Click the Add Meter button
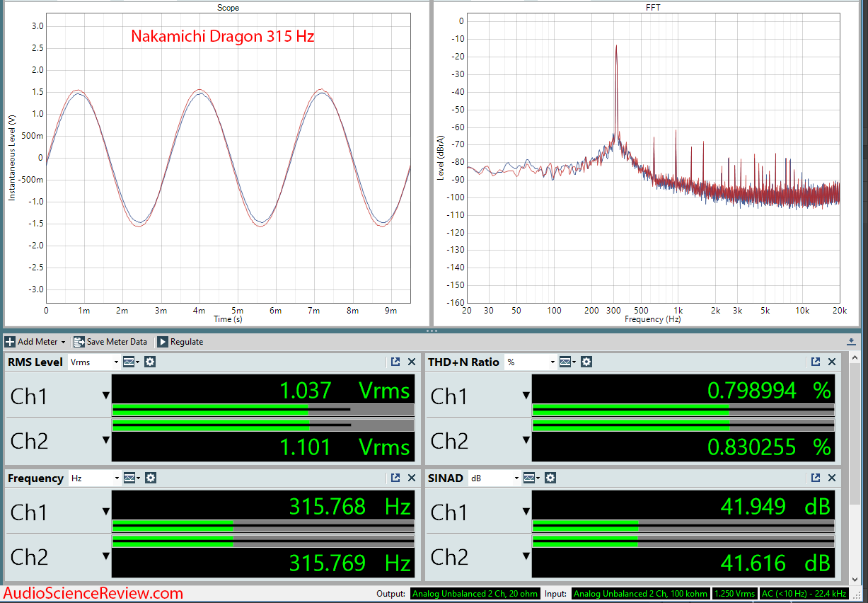This screenshot has width=868, height=603. pos(35,341)
